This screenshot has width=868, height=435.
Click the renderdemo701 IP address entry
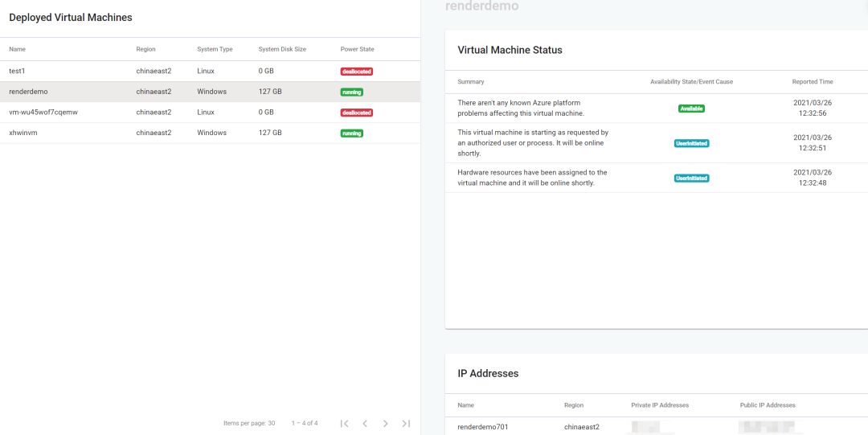483,427
